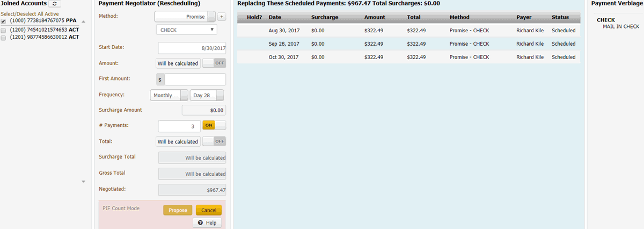644x229 pixels.
Task: Click the Help question mark button
Action: click(207, 223)
